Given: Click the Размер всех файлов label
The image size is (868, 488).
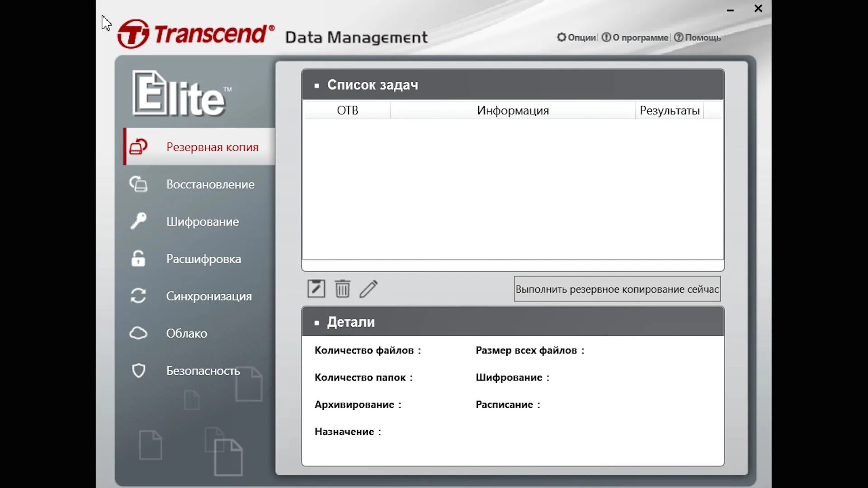Looking at the screenshot, I should tap(530, 350).
